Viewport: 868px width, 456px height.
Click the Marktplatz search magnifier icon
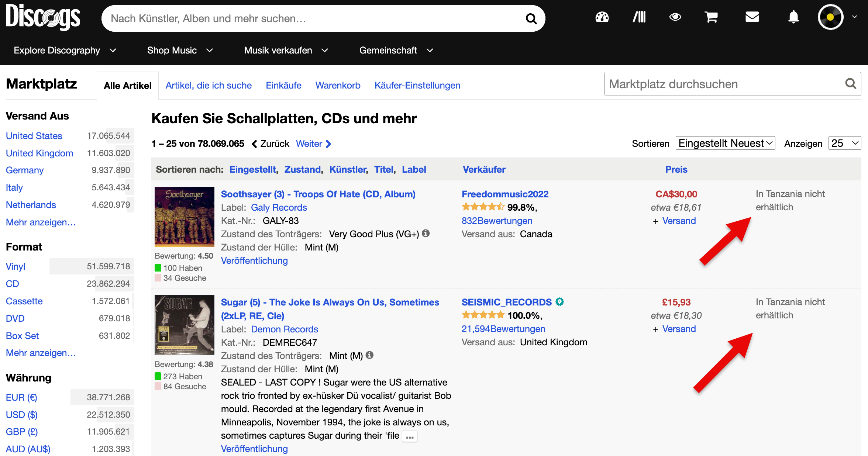click(851, 84)
